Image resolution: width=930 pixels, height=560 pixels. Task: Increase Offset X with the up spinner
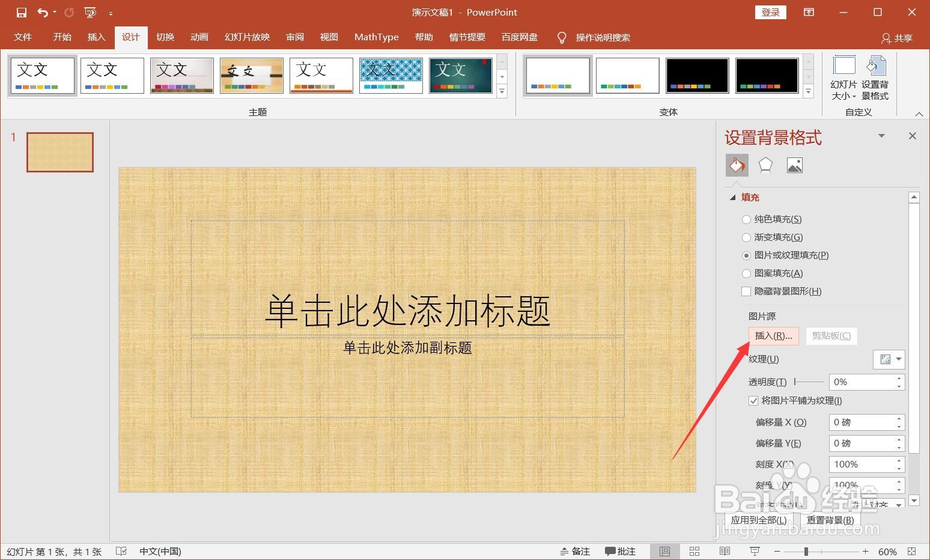pos(899,418)
